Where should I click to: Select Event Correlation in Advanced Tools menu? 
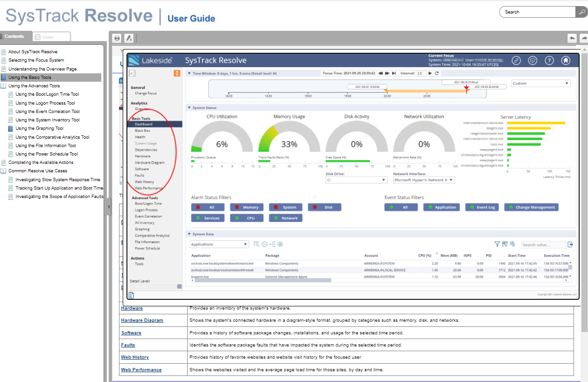coord(148,216)
